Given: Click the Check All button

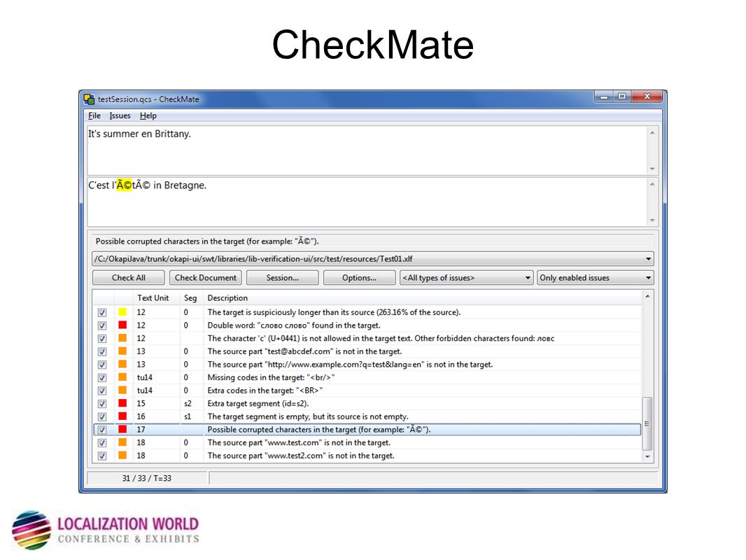Looking at the screenshot, I should (129, 277).
